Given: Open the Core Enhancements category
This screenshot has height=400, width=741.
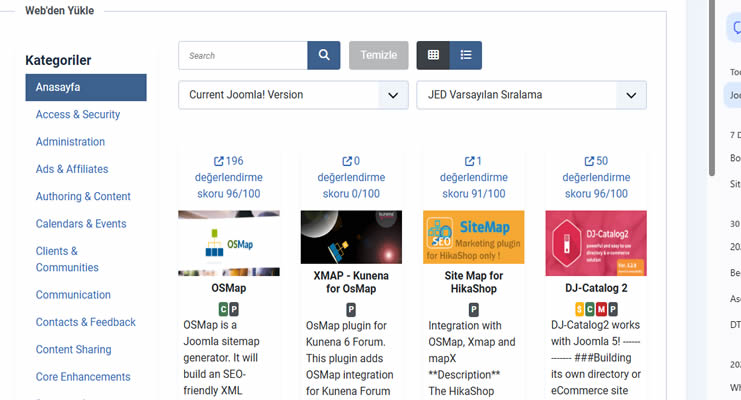Looking at the screenshot, I should 83,377.
